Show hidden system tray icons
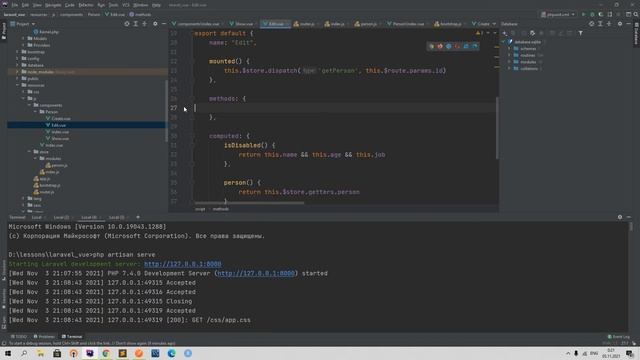 click(568, 353)
